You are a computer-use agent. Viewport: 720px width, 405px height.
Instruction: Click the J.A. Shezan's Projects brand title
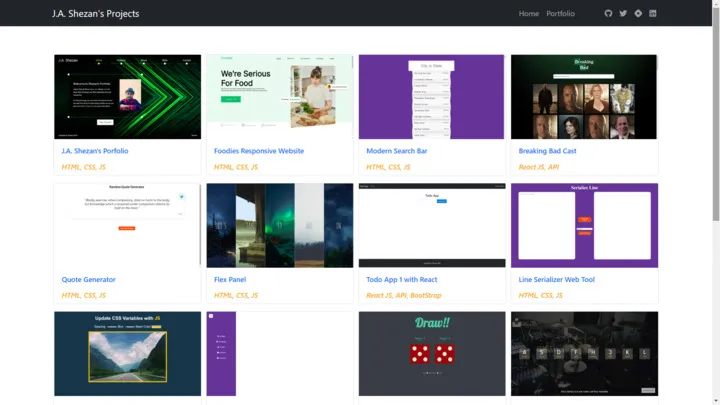(x=96, y=13)
